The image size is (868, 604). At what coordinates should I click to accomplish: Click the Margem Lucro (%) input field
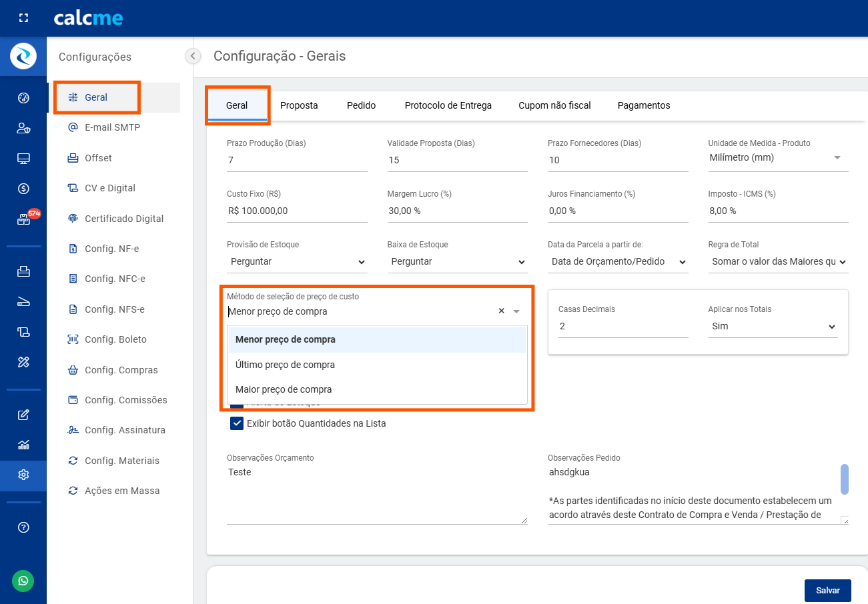coord(457,211)
